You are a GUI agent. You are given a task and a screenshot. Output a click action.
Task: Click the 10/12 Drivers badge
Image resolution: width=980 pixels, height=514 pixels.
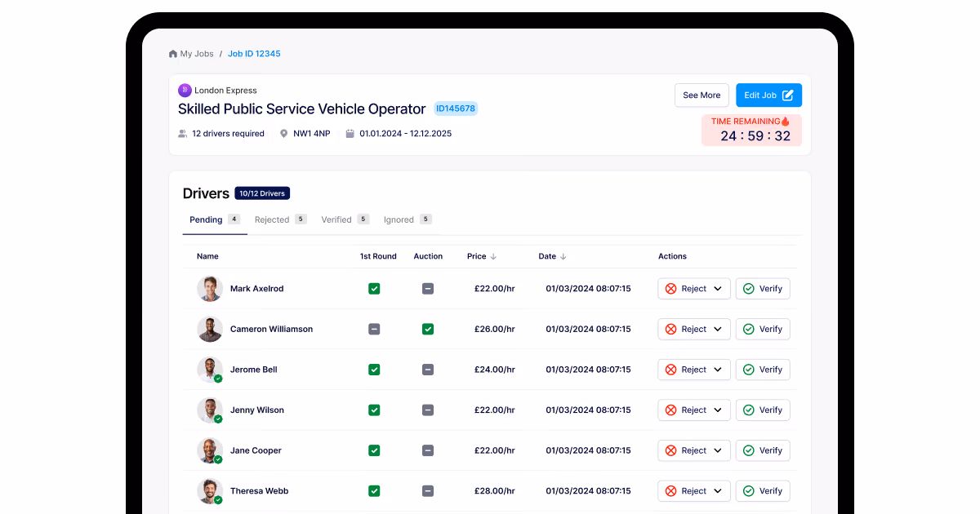tap(262, 193)
